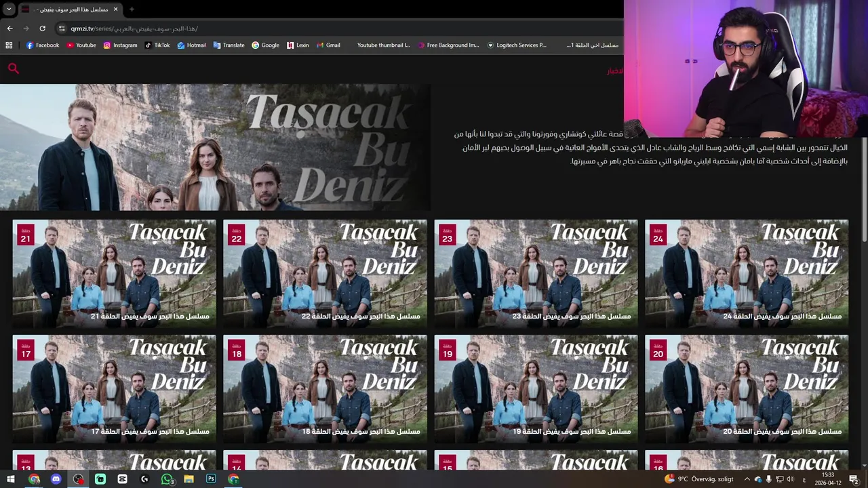This screenshot has height=488, width=868.
Task: Open the notification center icon
Action: 854,479
